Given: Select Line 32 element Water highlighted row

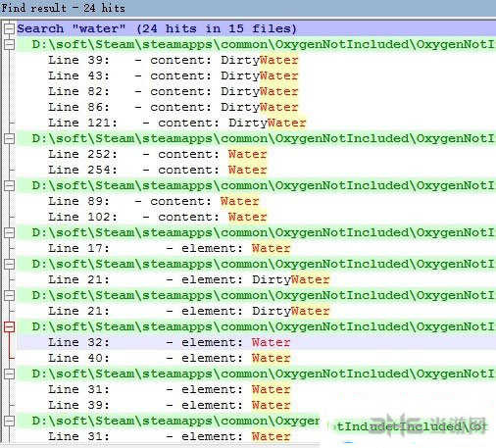Looking at the screenshot, I should point(256,342).
